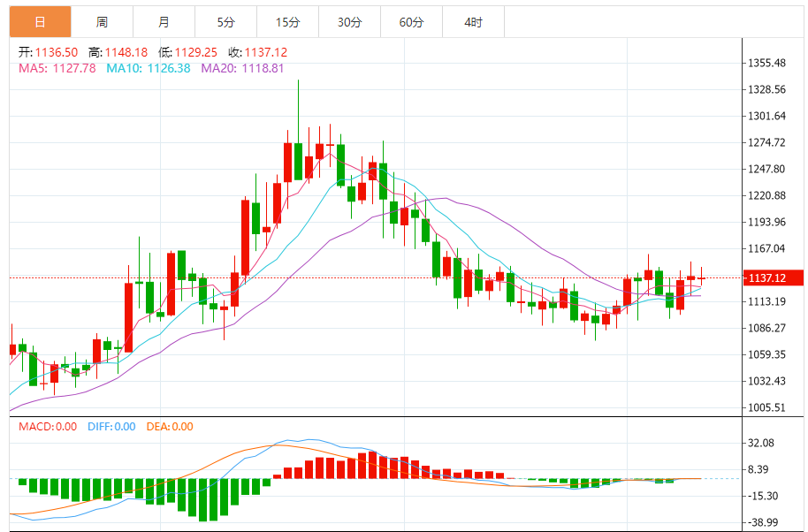Click the blue DIFF indicator label
808x532 pixels.
point(111,427)
